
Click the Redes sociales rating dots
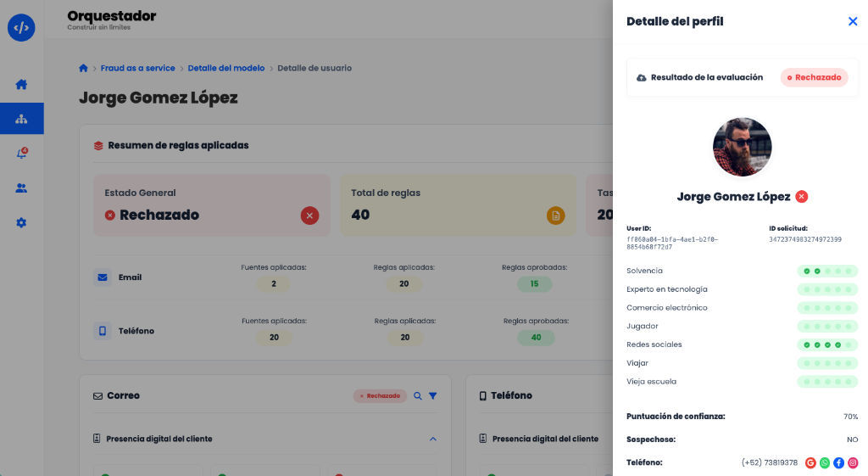(x=827, y=344)
